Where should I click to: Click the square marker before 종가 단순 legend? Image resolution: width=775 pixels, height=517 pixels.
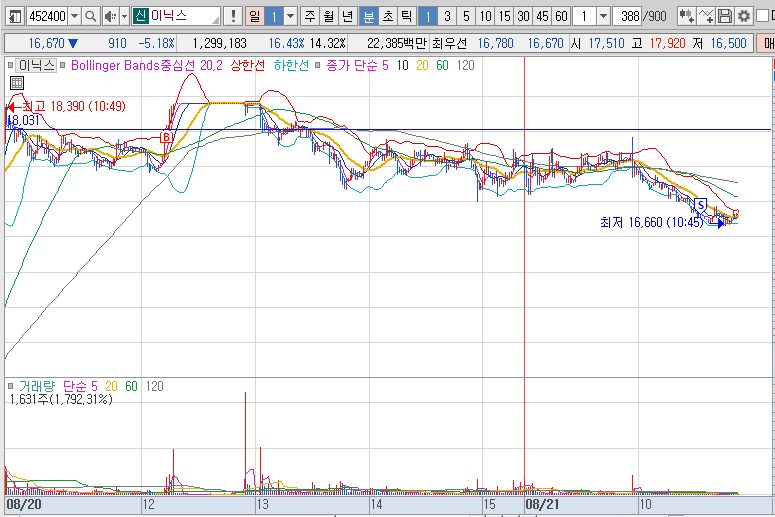[317, 65]
